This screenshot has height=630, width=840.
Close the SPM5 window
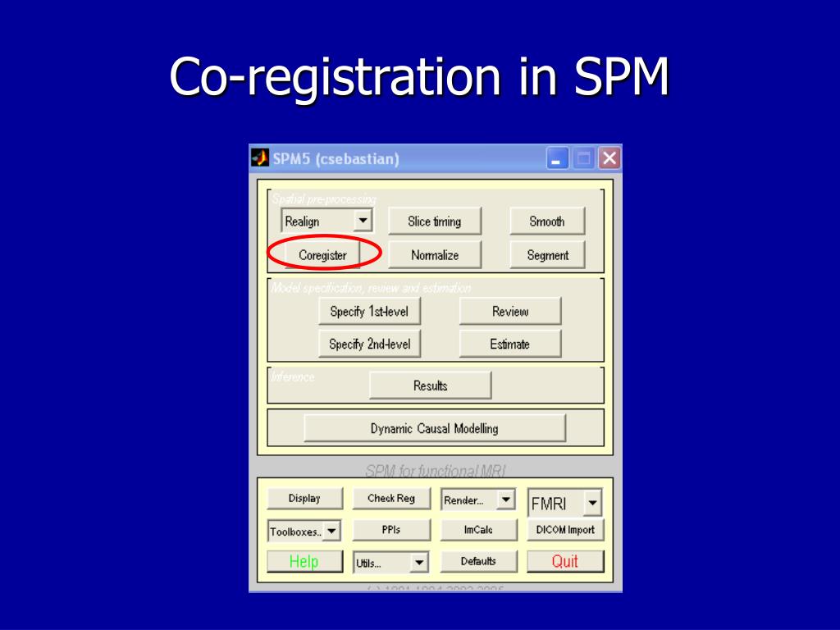pos(609,158)
